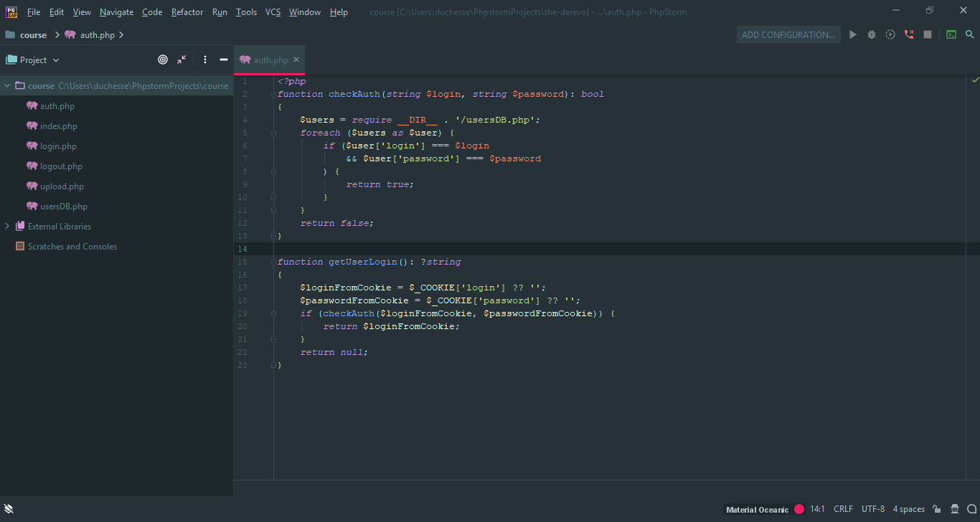
Task: Open Search Everywhere magnifier icon
Action: click(970, 34)
